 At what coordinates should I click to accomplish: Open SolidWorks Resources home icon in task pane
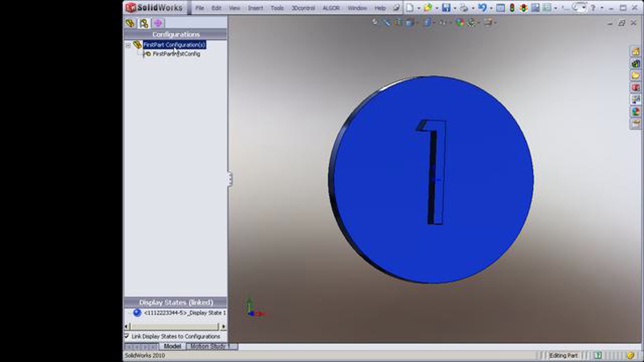(635, 52)
